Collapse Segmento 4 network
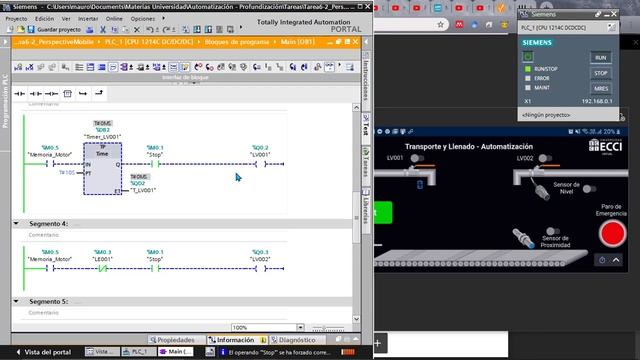 pyautogui.click(x=16, y=224)
